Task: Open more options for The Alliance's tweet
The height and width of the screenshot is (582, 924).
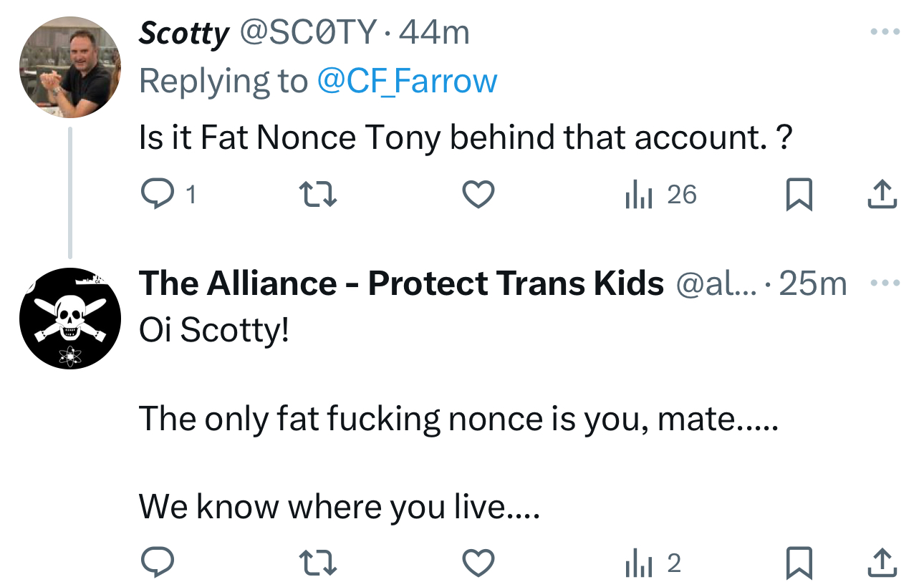Action: pyautogui.click(x=883, y=283)
